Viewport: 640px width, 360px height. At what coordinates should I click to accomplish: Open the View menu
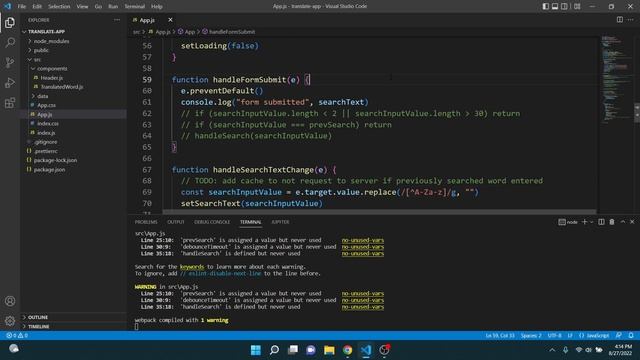tap(82, 7)
